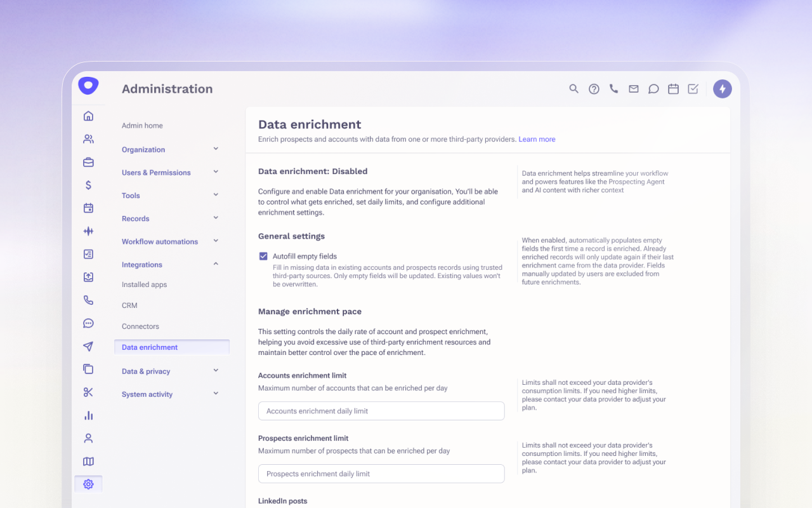The image size is (812, 508).
Task: Go to Admin home
Action: tap(142, 126)
